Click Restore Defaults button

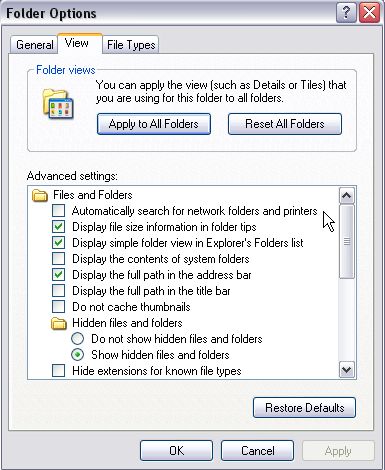coord(304,408)
